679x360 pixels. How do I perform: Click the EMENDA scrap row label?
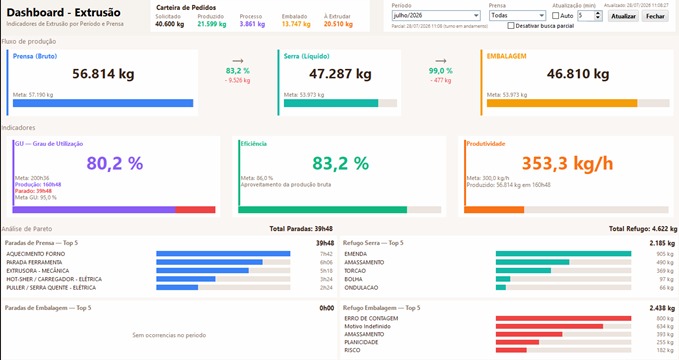coord(356,254)
